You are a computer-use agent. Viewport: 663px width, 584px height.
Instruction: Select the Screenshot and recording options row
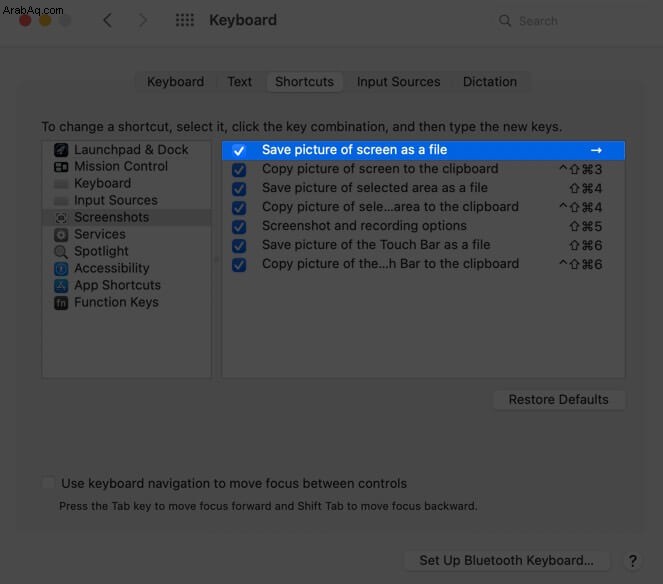click(x=423, y=226)
